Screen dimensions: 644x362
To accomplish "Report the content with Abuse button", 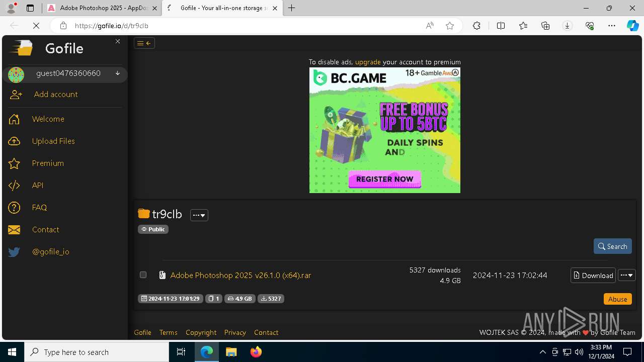I will tap(618, 299).
